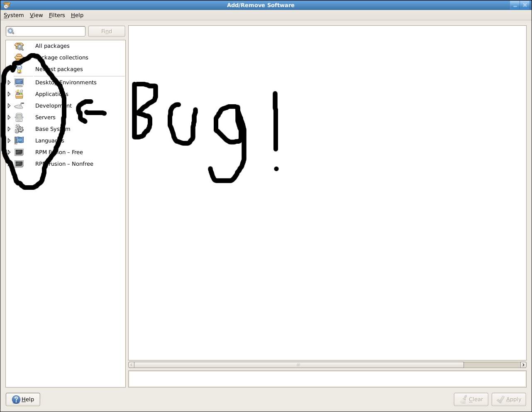The width and height of the screenshot is (532, 412).
Task: Click the horizontal scrollbar right arrow
Action: pyautogui.click(x=523, y=365)
